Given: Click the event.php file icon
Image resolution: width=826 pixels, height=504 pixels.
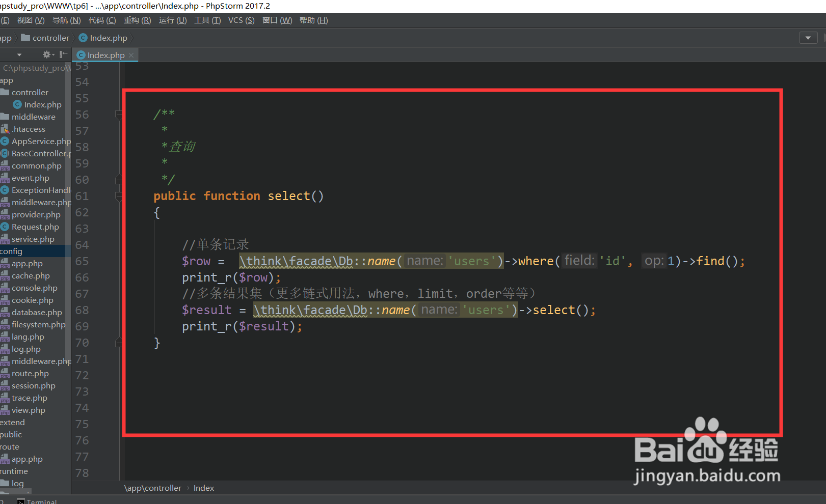Looking at the screenshot, I should tap(5, 178).
